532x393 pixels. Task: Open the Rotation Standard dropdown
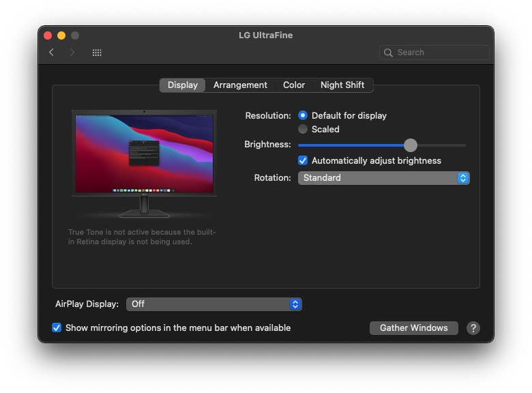(384, 178)
